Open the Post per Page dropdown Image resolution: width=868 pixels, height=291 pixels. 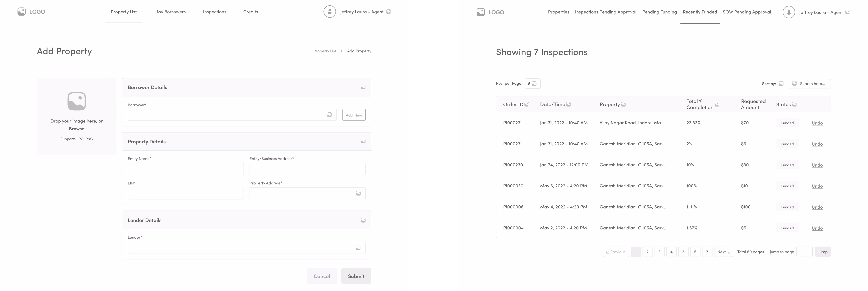point(532,84)
